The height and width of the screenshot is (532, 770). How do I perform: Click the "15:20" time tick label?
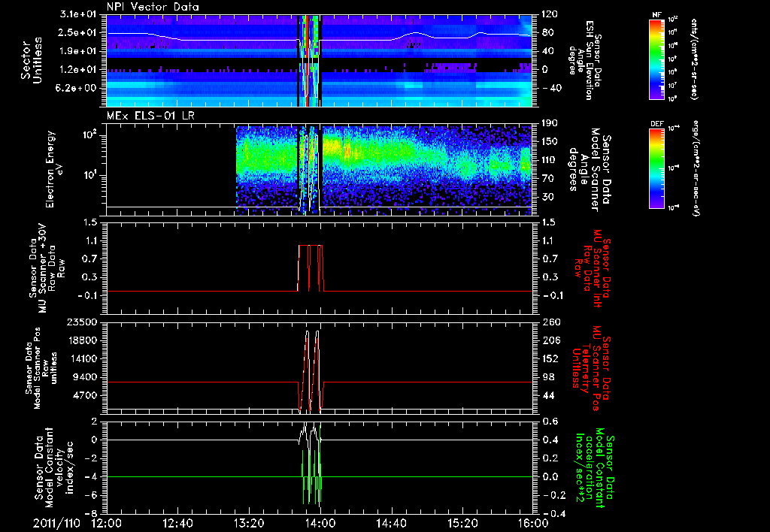[462, 524]
